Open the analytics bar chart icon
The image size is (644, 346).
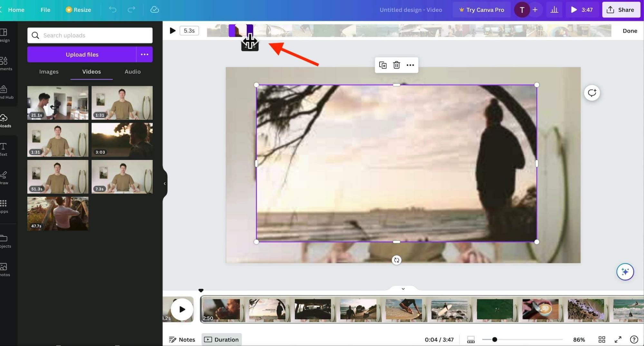click(554, 10)
